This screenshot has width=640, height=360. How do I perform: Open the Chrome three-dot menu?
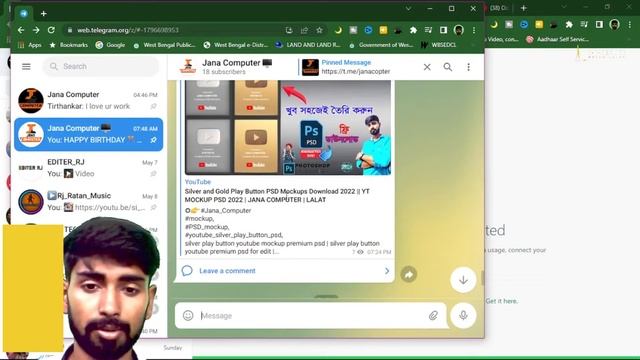pos(474,30)
